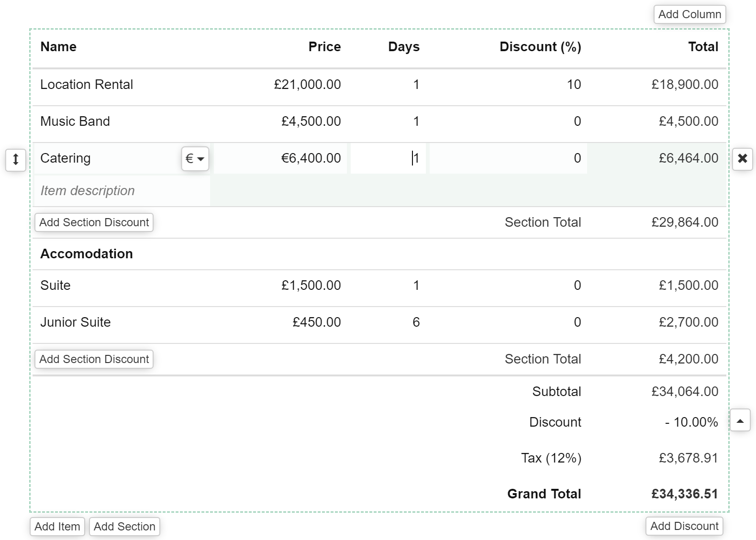This screenshot has height=540, width=756.
Task: Click the Add Column button
Action: click(x=689, y=14)
